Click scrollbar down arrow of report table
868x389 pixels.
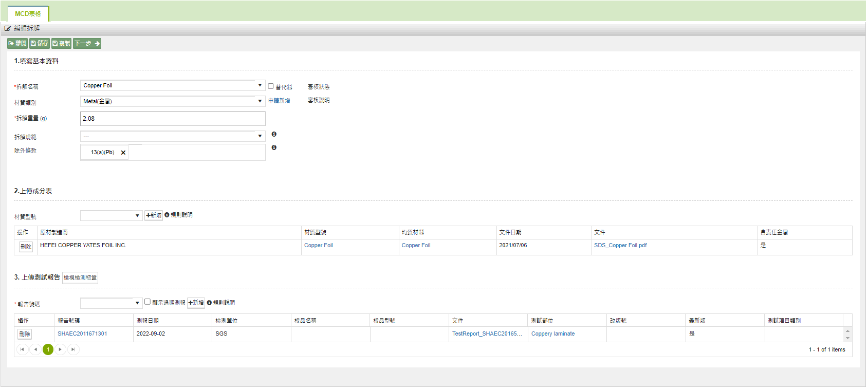tap(847, 339)
